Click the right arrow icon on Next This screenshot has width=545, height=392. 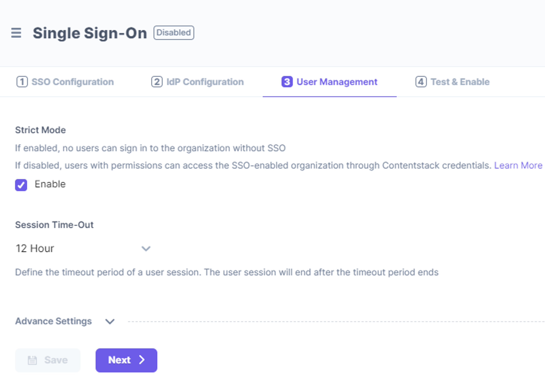pyautogui.click(x=142, y=360)
